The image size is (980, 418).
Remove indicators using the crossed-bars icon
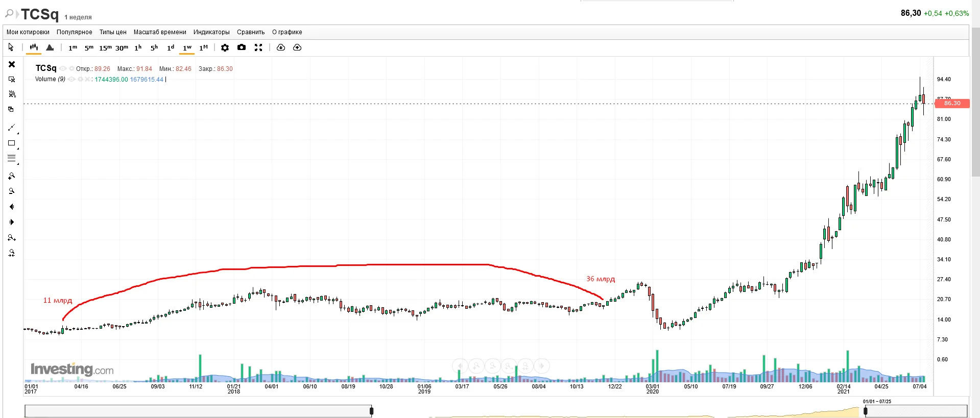(x=12, y=94)
